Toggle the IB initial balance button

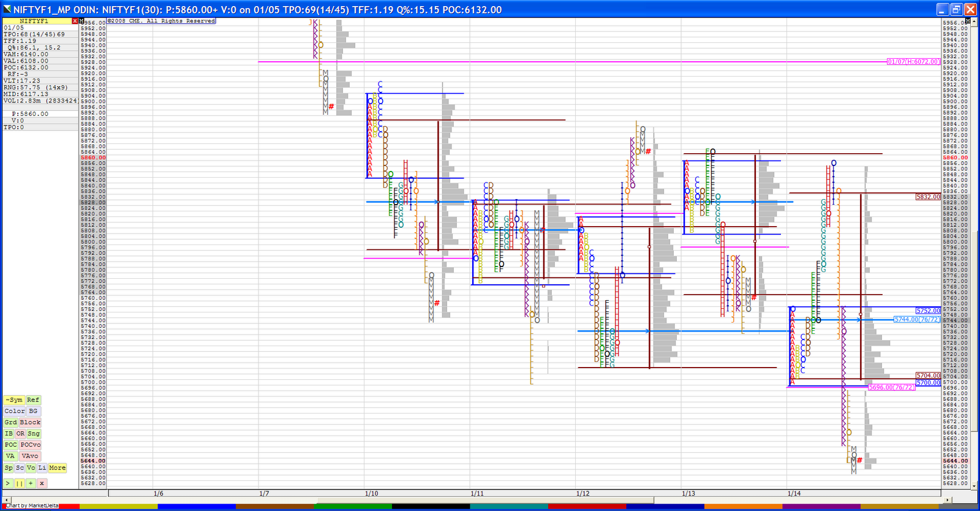tap(9, 433)
